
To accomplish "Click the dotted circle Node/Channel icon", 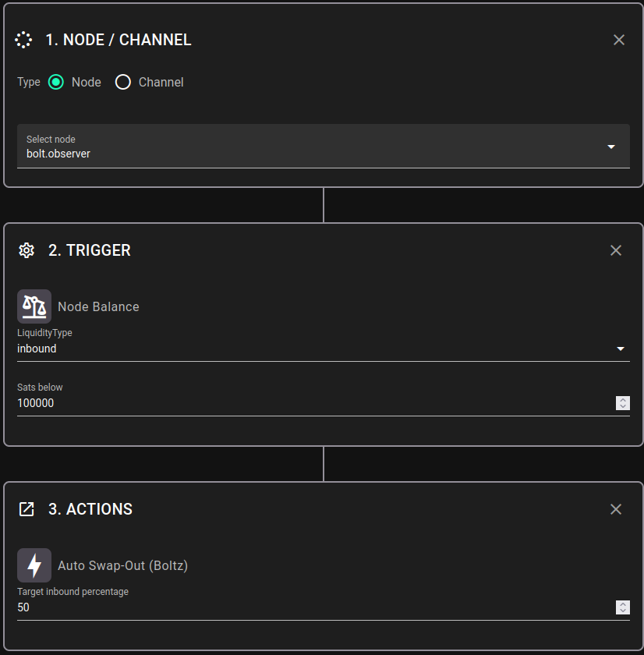I will pyautogui.click(x=23, y=40).
